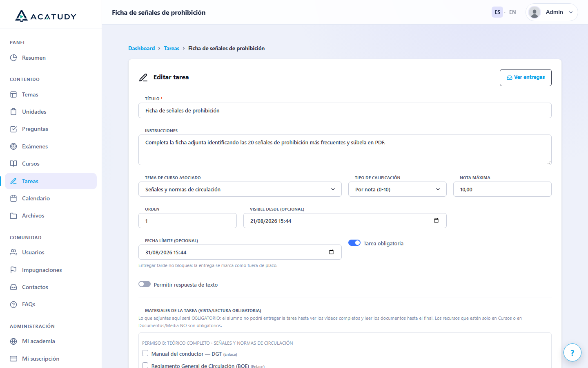Follow the Dashboard breadcrumb link
588x368 pixels.
(x=142, y=48)
